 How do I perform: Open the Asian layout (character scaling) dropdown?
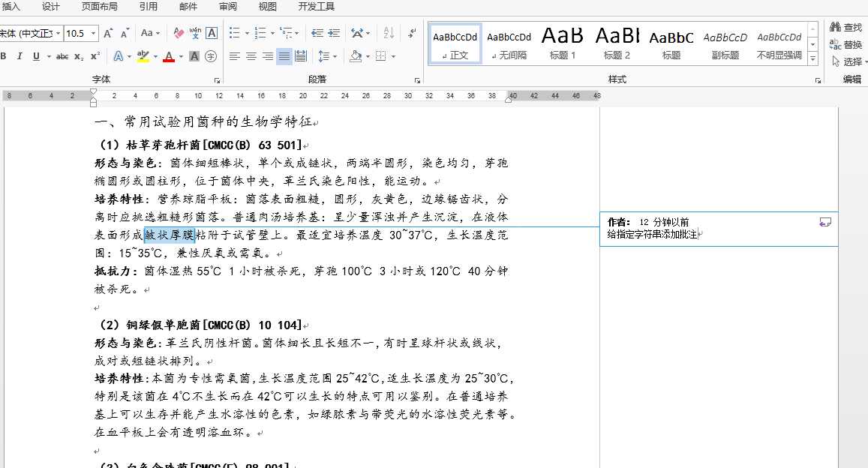(360, 33)
